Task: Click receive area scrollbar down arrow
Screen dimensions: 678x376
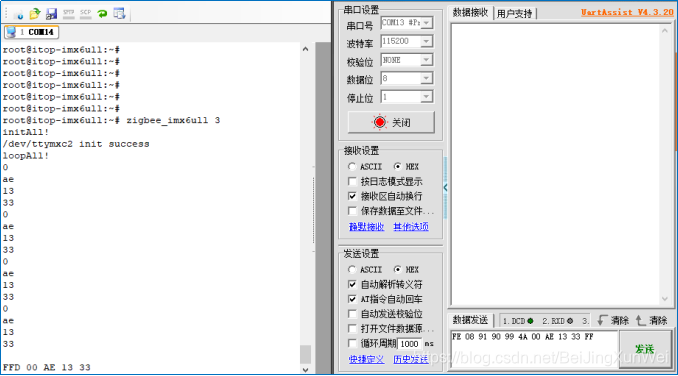Action: tap(665, 299)
